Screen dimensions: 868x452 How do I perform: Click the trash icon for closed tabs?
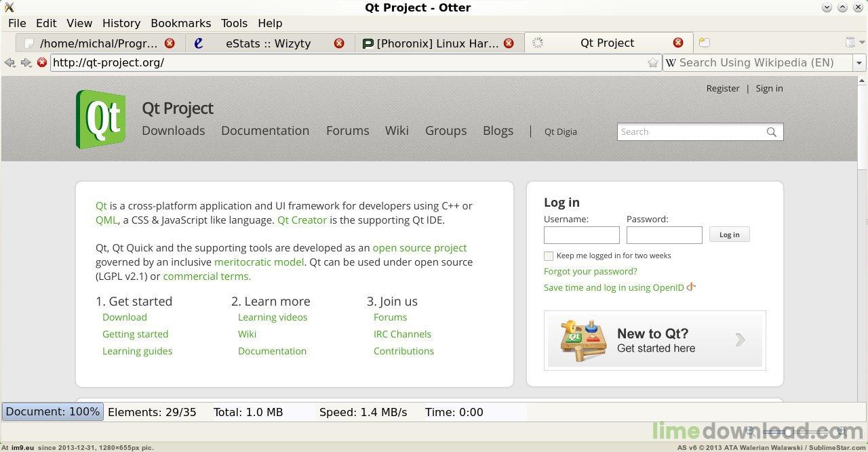coord(850,43)
